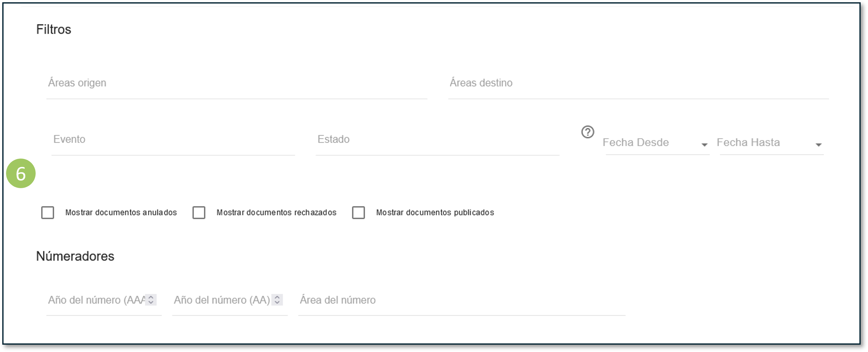
Task: Click the green number 6 badge
Action: click(21, 173)
